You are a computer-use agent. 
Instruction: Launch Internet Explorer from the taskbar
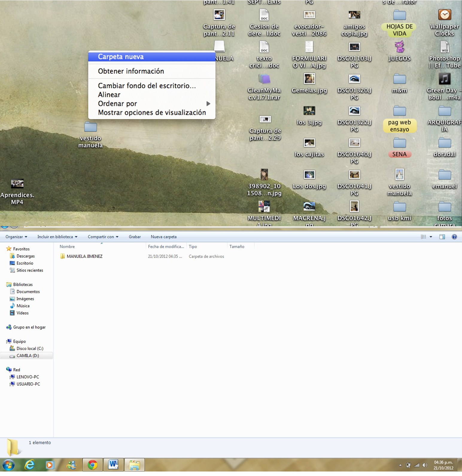(x=29, y=465)
